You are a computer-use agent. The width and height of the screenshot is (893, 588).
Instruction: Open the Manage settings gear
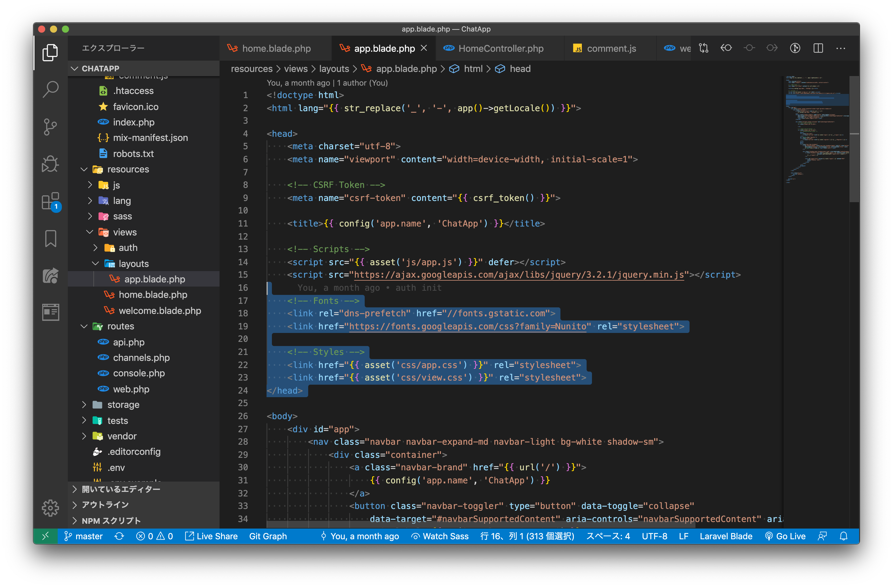[x=50, y=508]
